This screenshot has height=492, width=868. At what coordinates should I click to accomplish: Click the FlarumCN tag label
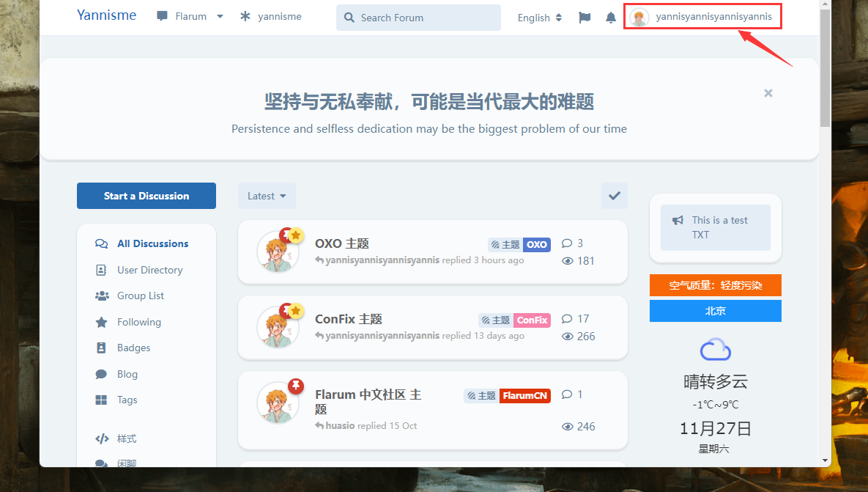click(x=524, y=396)
